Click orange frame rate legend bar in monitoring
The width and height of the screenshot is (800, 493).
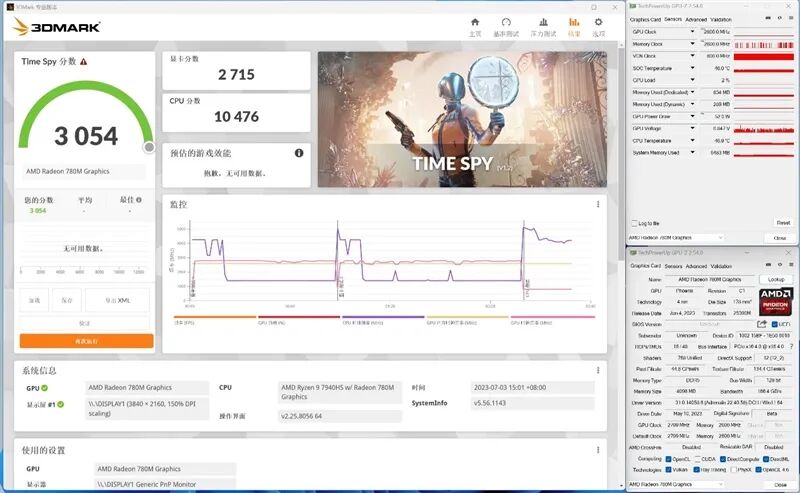[x=215, y=317]
